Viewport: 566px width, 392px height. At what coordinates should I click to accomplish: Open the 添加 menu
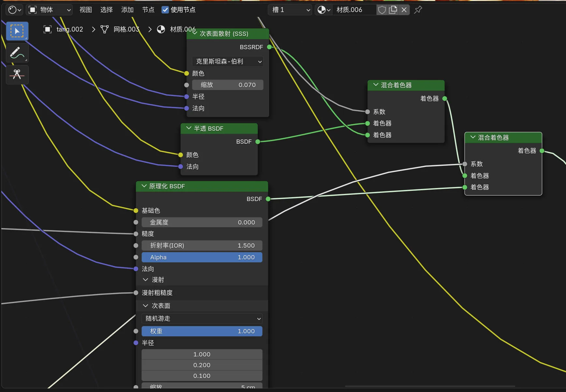[x=127, y=10]
